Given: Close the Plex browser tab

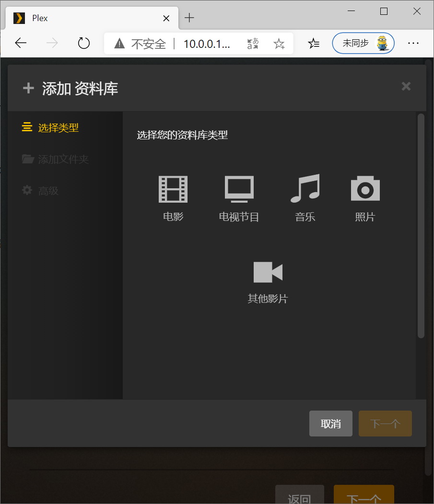Looking at the screenshot, I should pos(166,18).
